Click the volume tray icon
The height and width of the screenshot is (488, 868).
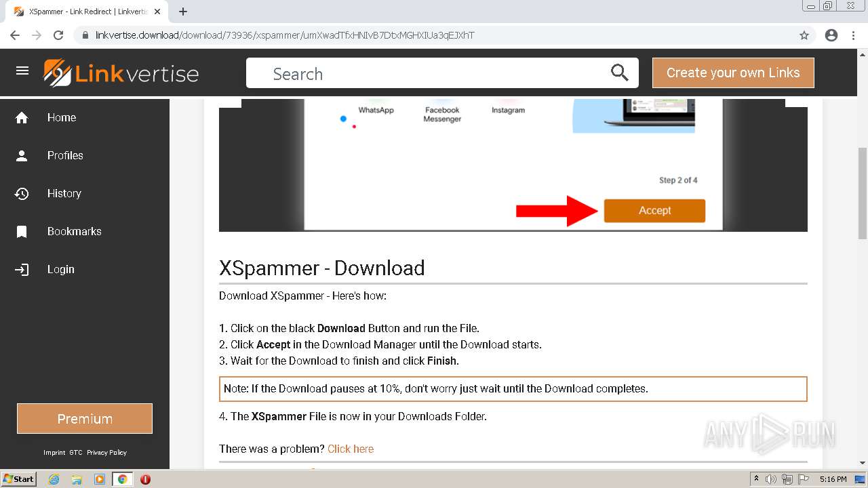coord(771,479)
